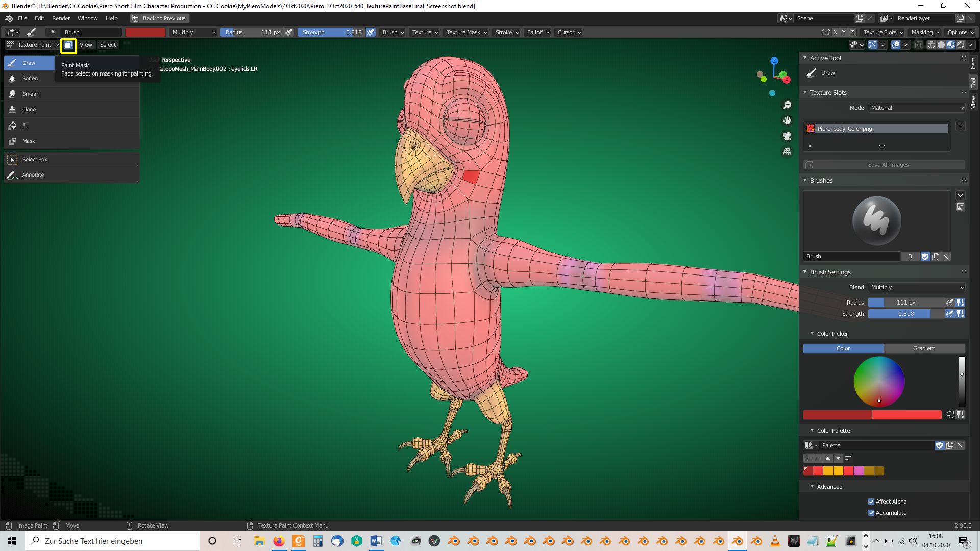Select the Clone brush tool
The width and height of the screenshot is (980, 551).
tap(29, 109)
